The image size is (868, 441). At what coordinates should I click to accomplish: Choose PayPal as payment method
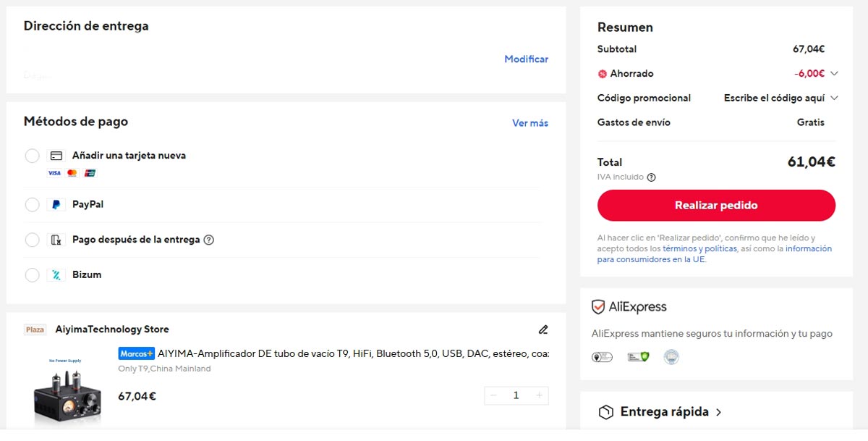[32, 205]
